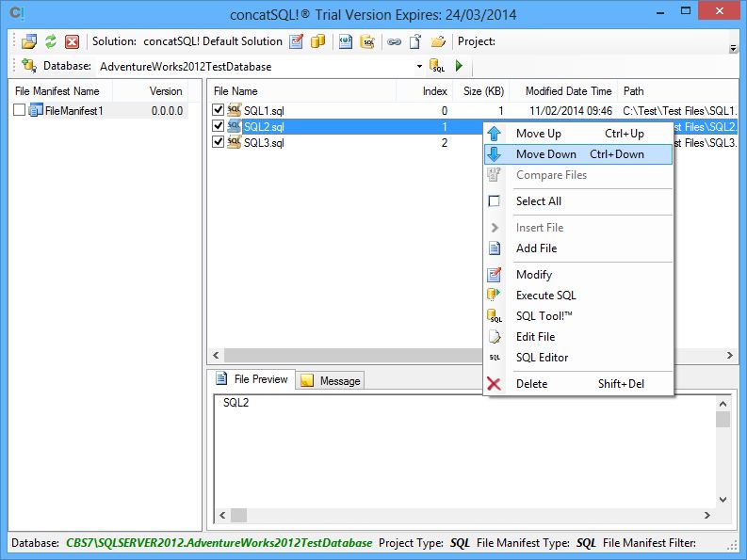This screenshot has width=747, height=560.
Task: Click the edit solution icon
Action: click(x=297, y=41)
